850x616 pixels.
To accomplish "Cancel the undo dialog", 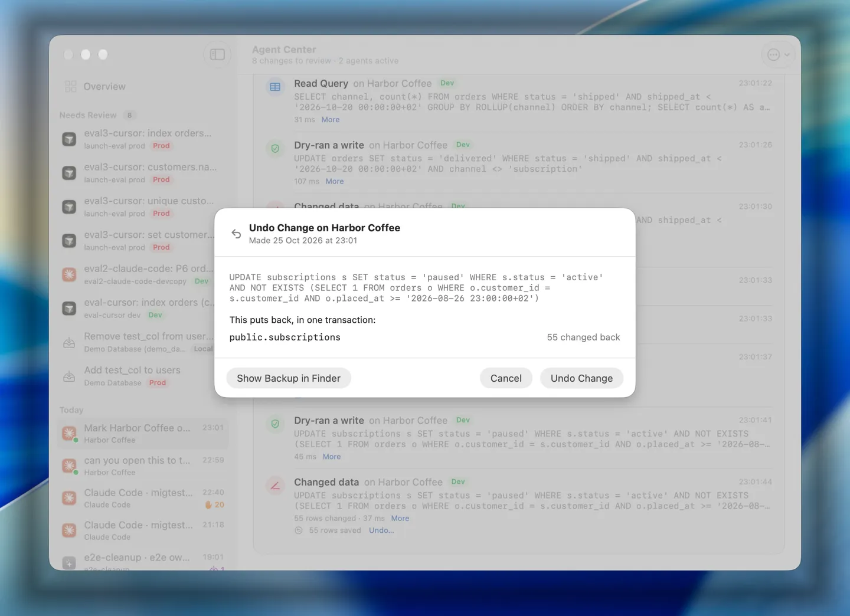I will (x=506, y=378).
